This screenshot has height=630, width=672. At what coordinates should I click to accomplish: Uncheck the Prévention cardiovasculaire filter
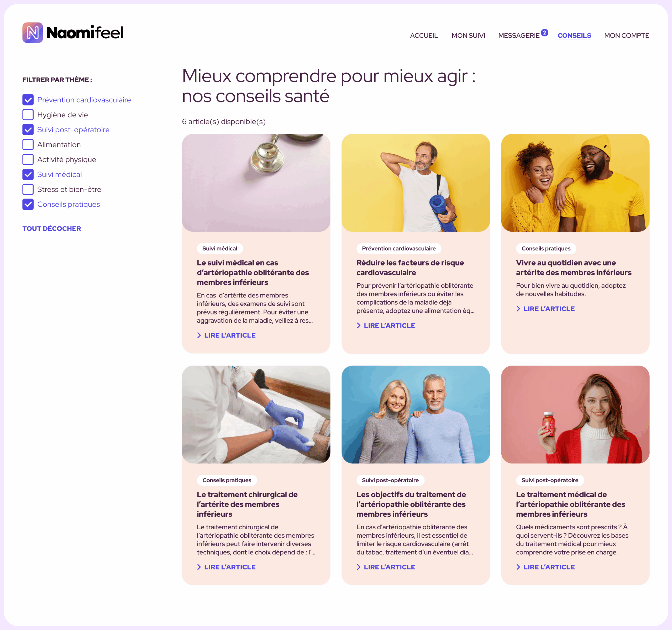28,100
